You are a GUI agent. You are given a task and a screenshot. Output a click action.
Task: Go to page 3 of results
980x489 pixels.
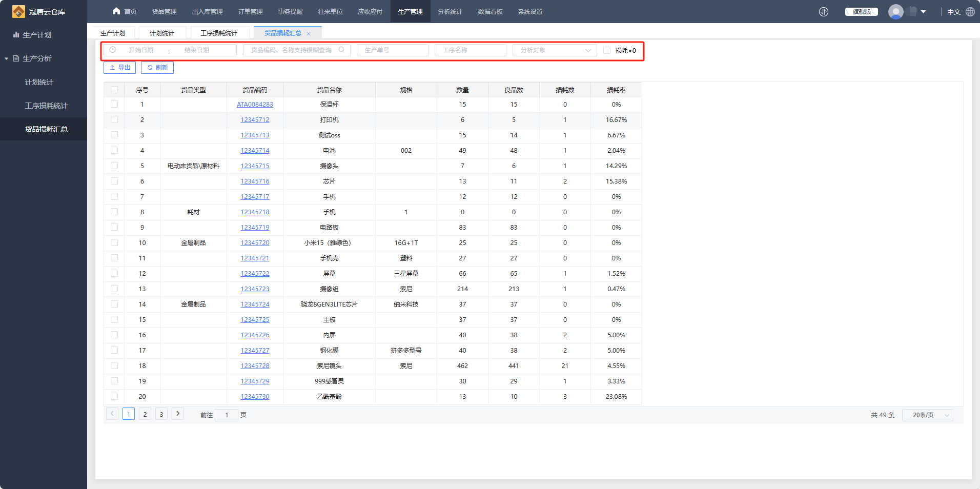161,414
